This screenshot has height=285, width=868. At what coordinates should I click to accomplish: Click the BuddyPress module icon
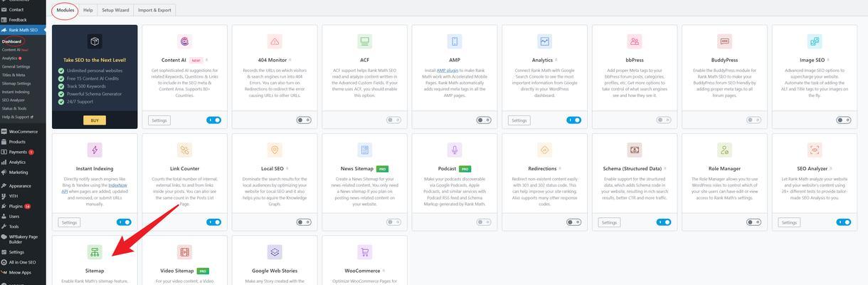(x=724, y=41)
